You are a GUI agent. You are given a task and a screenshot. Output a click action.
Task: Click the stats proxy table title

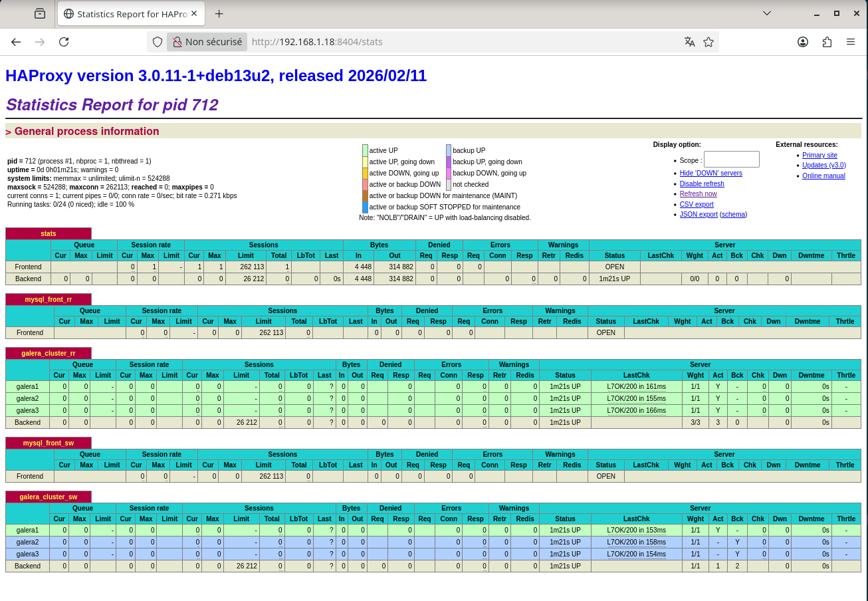coord(49,234)
